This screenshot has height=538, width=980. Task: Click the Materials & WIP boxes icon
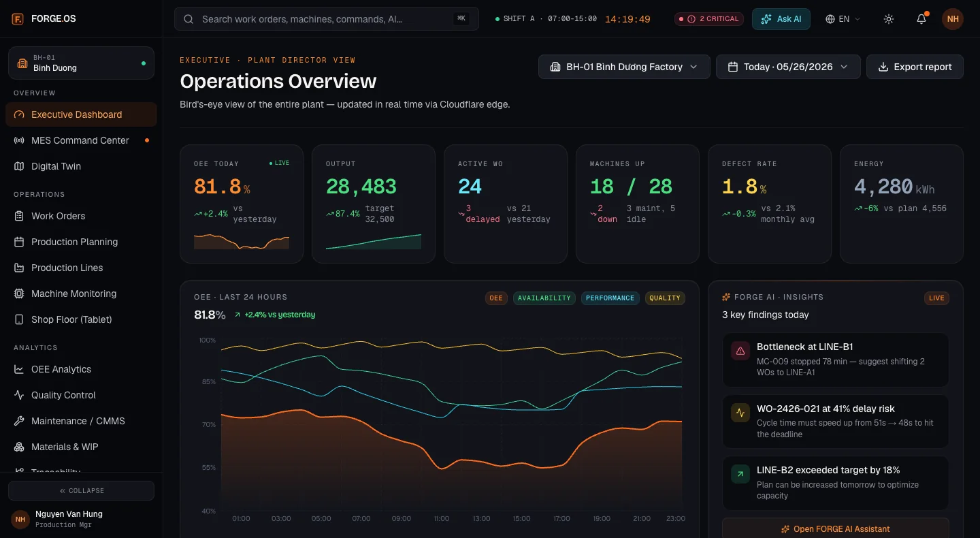(x=19, y=447)
